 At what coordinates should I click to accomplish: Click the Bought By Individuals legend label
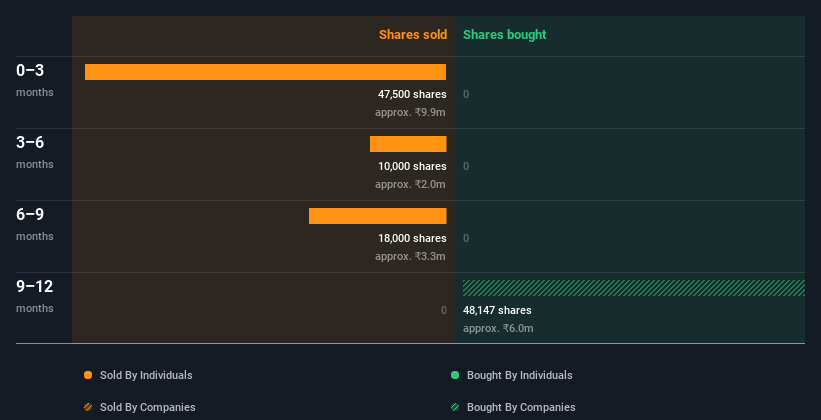pyautogui.click(x=519, y=375)
